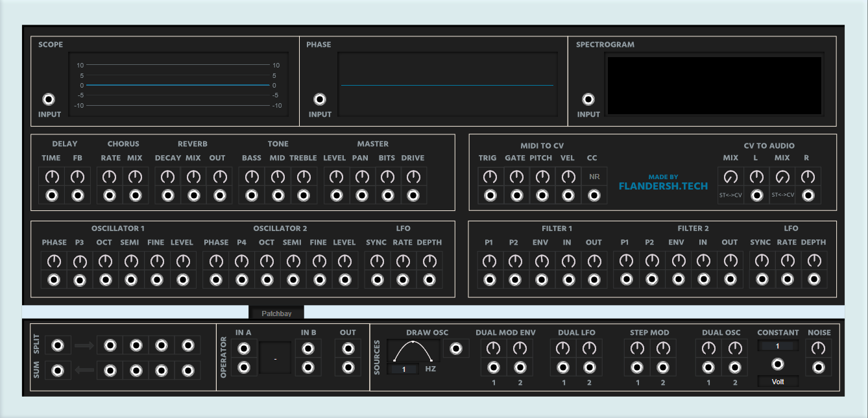Click the Draw OSC output jack
This screenshot has height=418, width=868.
456,349
